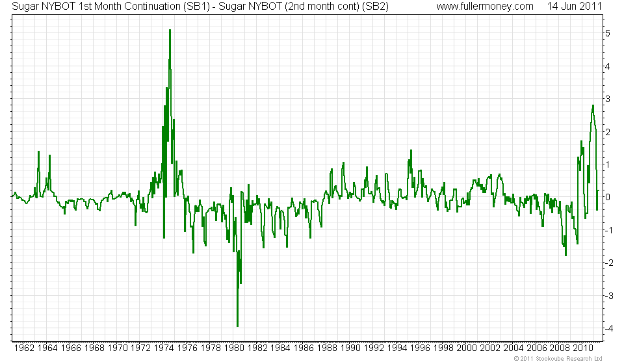
Task: Click the y-axis label 1
Action: pyautogui.click(x=608, y=164)
